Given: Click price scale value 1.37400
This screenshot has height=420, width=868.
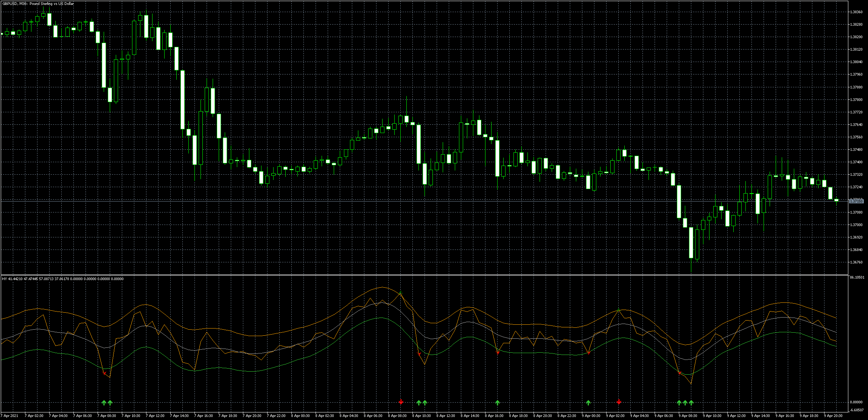Looking at the screenshot, I should point(856,162).
